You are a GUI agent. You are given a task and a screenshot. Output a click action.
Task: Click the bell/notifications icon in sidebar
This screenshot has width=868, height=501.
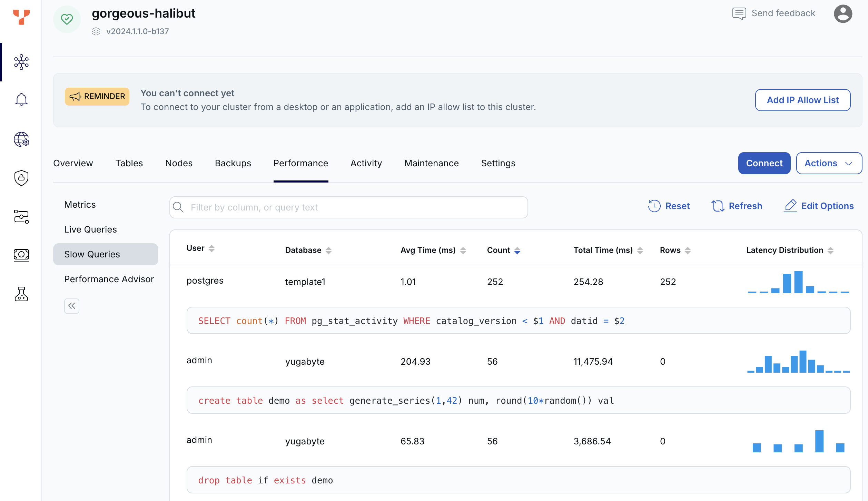21,100
